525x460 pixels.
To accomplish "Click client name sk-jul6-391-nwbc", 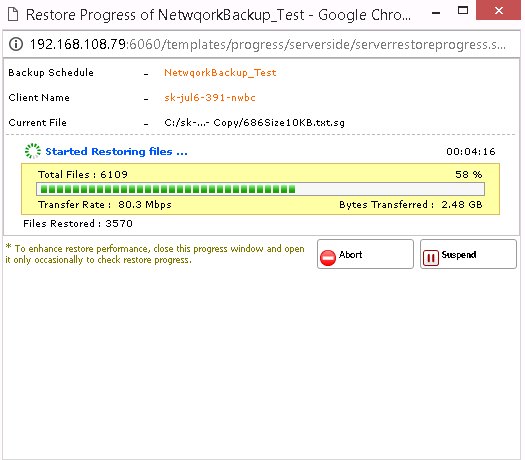I will click(210, 97).
